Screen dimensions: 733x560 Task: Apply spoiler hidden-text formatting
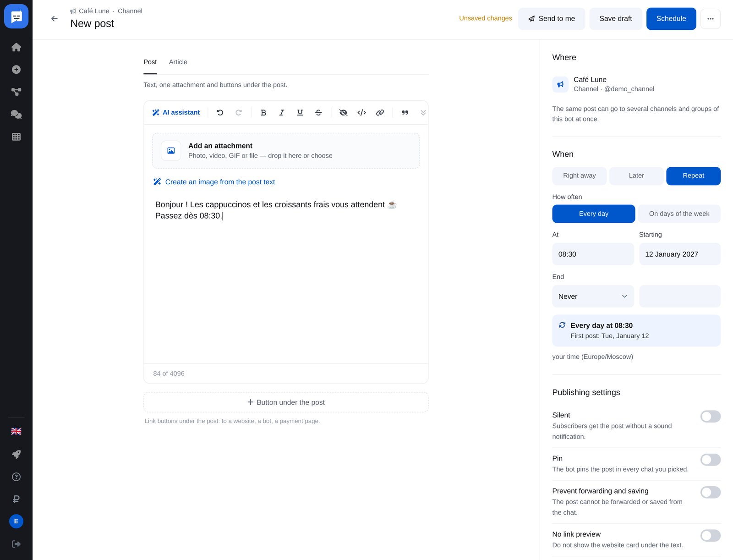343,112
